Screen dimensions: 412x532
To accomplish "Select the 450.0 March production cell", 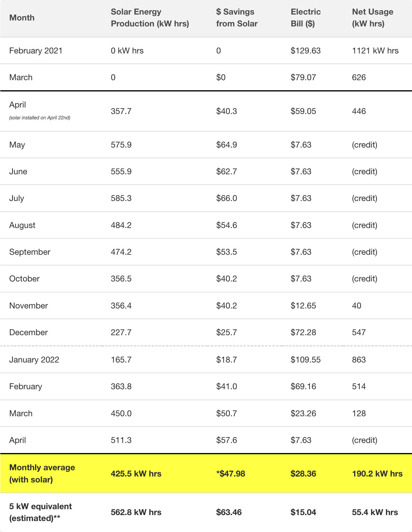I will pyautogui.click(x=121, y=414).
